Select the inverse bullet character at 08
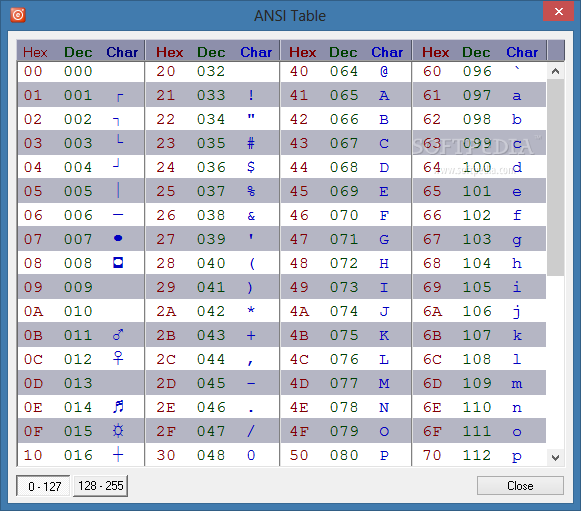581x511 pixels. [118, 263]
